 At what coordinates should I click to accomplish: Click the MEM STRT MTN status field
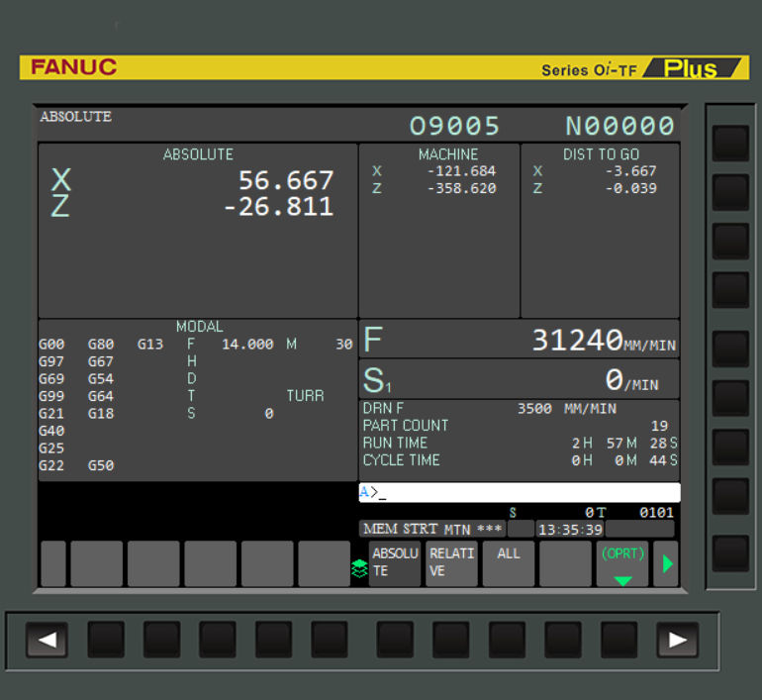pyautogui.click(x=432, y=529)
